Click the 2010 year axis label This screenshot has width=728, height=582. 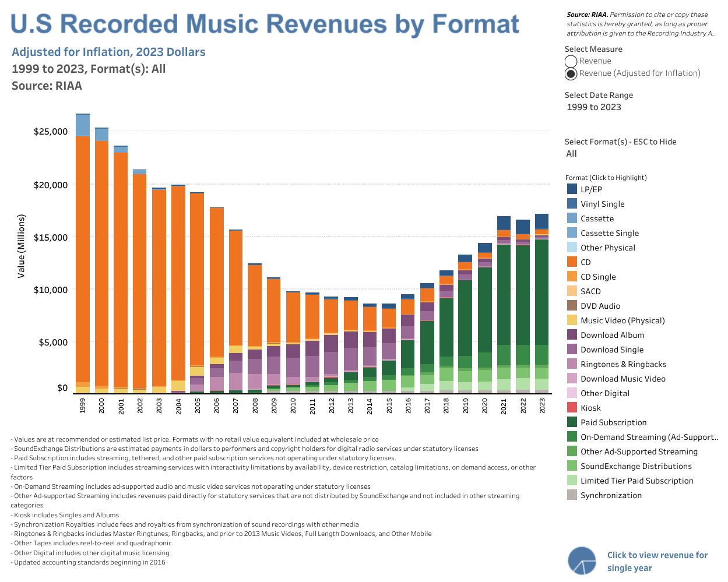(293, 406)
